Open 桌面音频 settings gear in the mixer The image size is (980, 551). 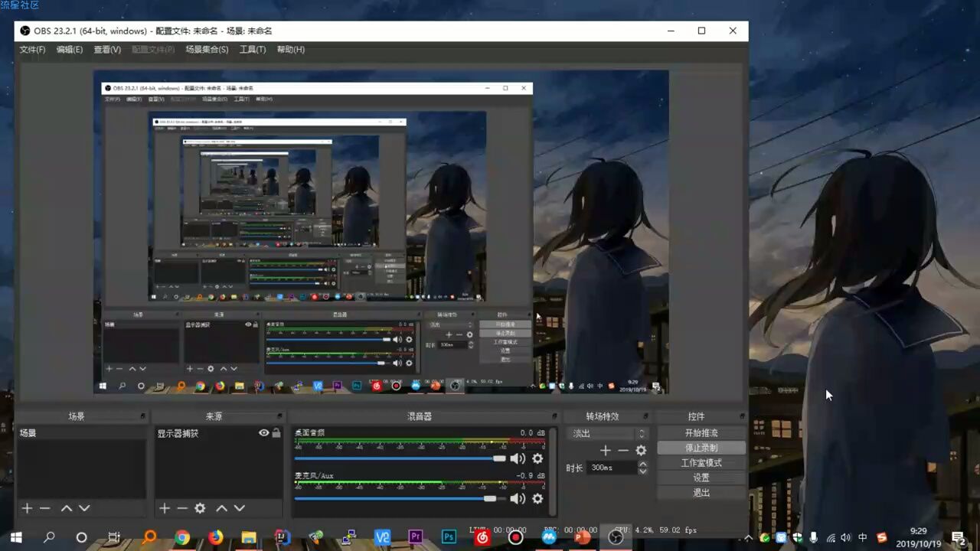(x=537, y=458)
